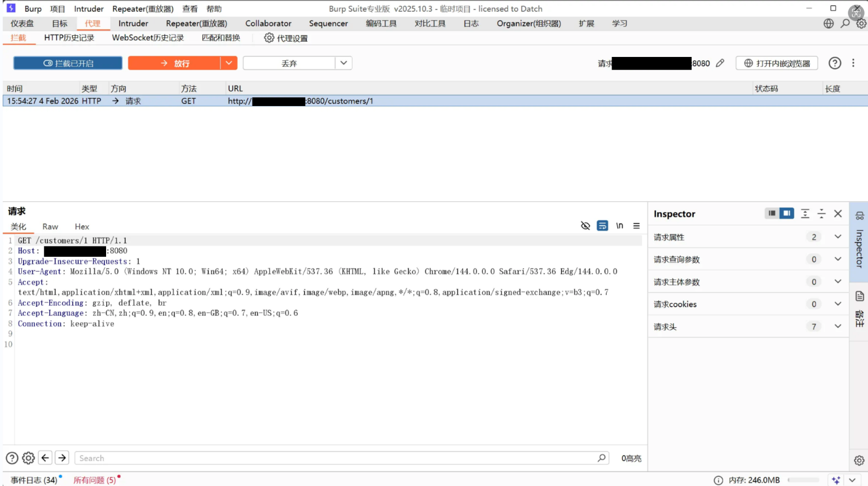Click the magnifier icon inside Search field
868x486 pixels.
coord(602,458)
